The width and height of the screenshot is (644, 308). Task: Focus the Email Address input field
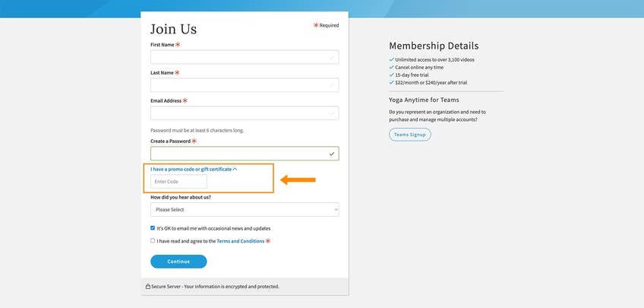(x=245, y=113)
